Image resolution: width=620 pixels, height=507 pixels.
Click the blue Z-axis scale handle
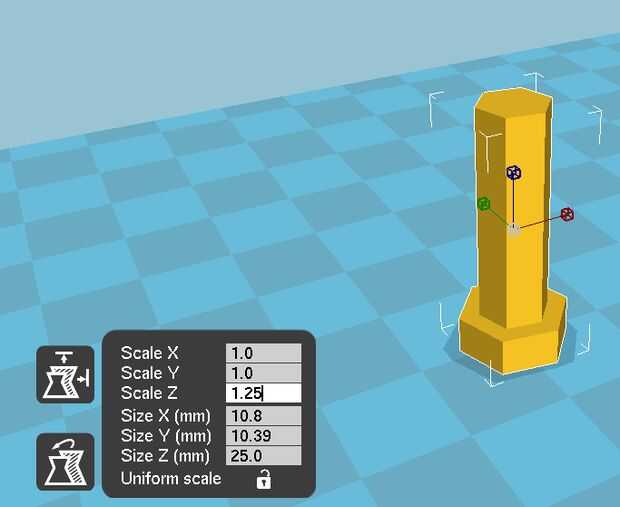click(514, 172)
